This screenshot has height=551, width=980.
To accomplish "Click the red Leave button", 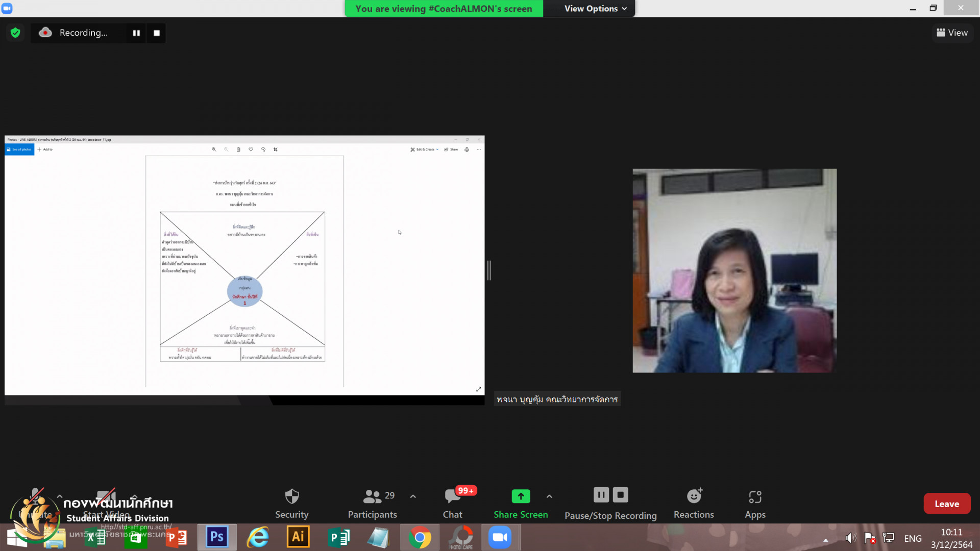I will click(x=947, y=504).
